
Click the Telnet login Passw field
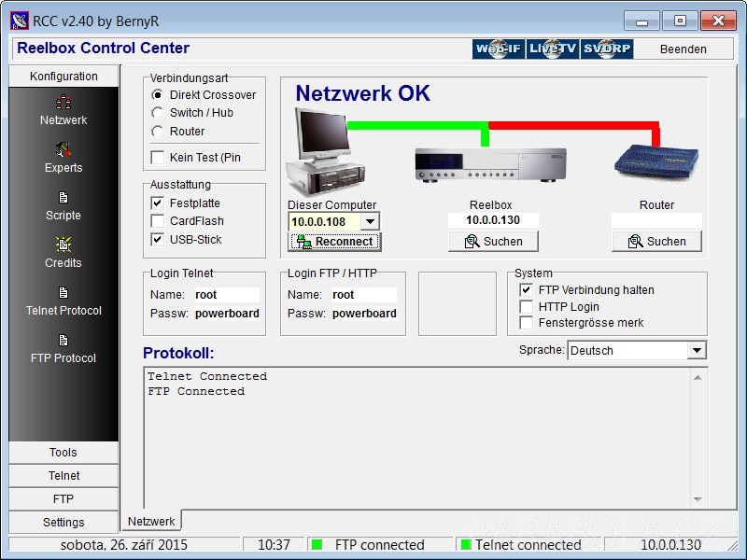pos(227,314)
